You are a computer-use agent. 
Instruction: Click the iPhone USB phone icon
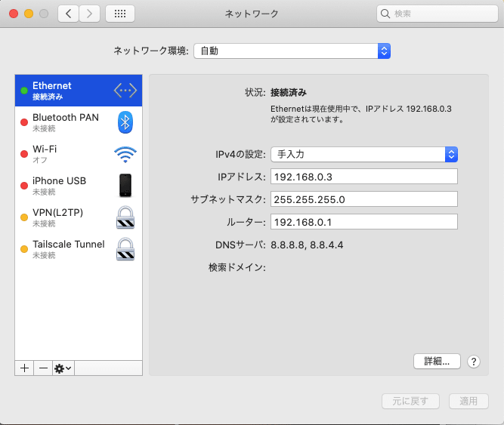[x=125, y=185]
